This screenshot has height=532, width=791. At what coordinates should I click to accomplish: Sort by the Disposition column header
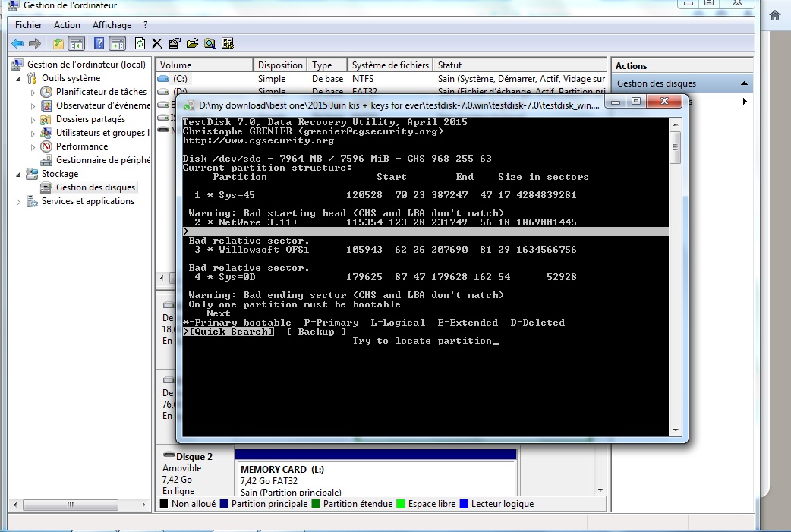[x=279, y=65]
